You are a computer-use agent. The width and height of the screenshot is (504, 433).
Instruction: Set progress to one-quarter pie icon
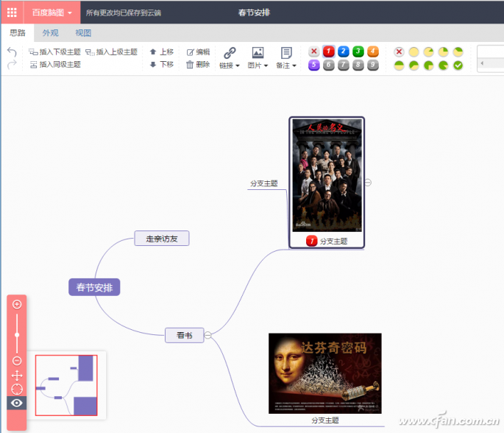[x=443, y=52]
